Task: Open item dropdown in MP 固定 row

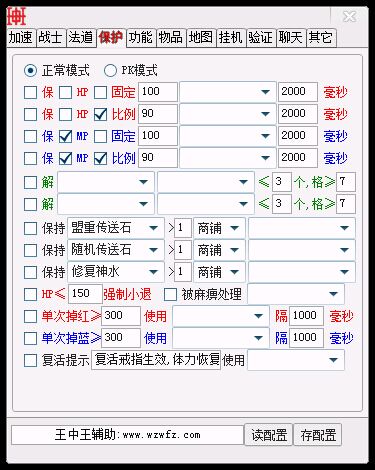Action: 228,136
